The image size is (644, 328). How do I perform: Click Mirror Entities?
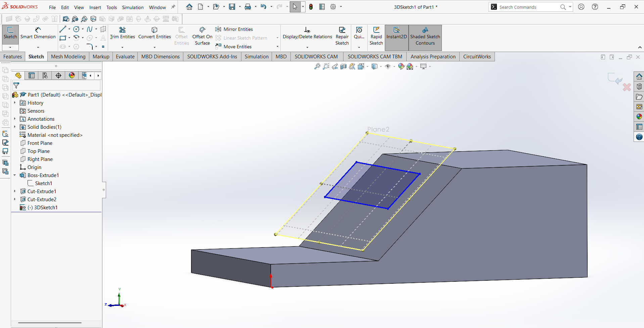pos(234,29)
